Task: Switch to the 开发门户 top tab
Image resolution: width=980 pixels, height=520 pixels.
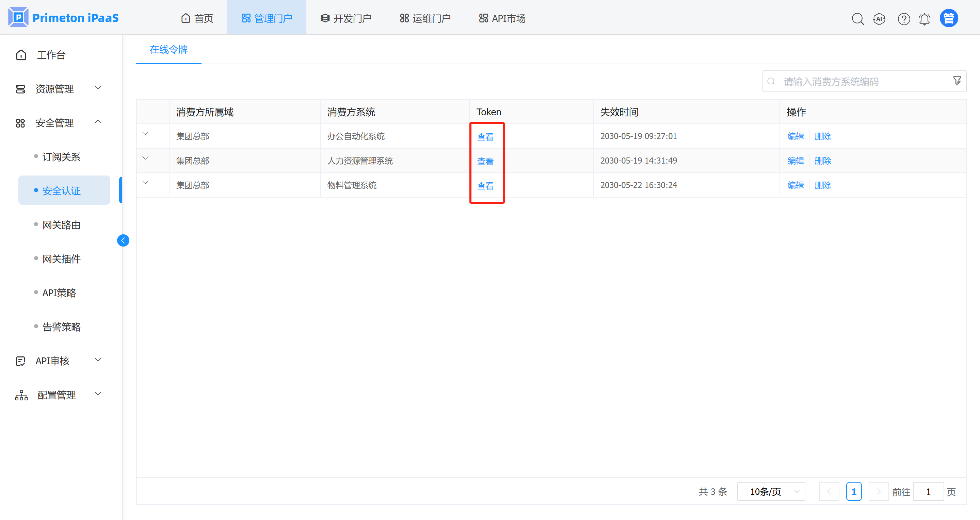Action: pyautogui.click(x=346, y=18)
